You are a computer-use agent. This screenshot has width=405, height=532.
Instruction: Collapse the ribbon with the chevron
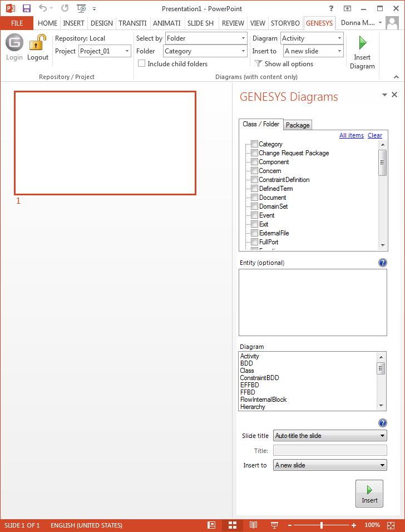tap(396, 77)
